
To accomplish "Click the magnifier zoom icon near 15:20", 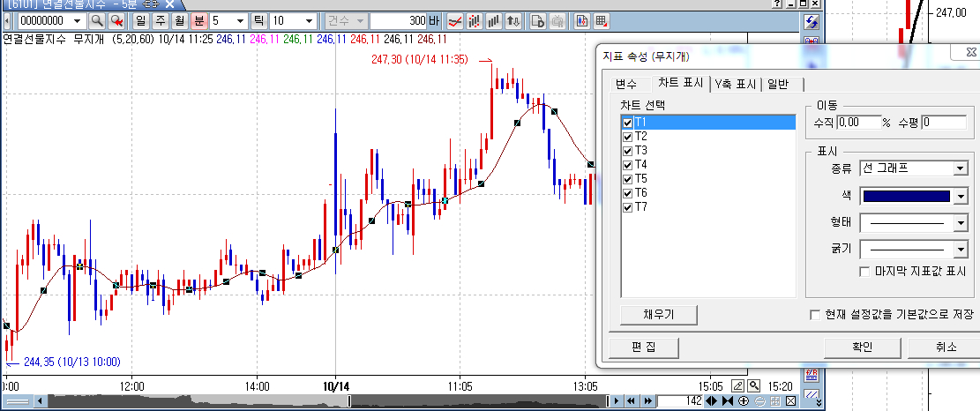I will 754,385.
